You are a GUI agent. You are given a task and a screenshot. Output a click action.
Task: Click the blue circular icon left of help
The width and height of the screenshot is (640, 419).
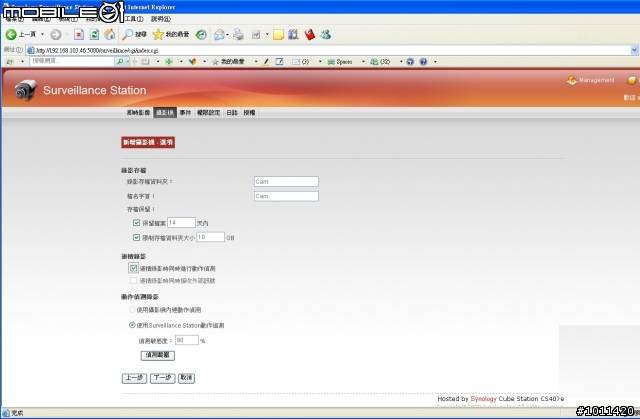click(410, 62)
